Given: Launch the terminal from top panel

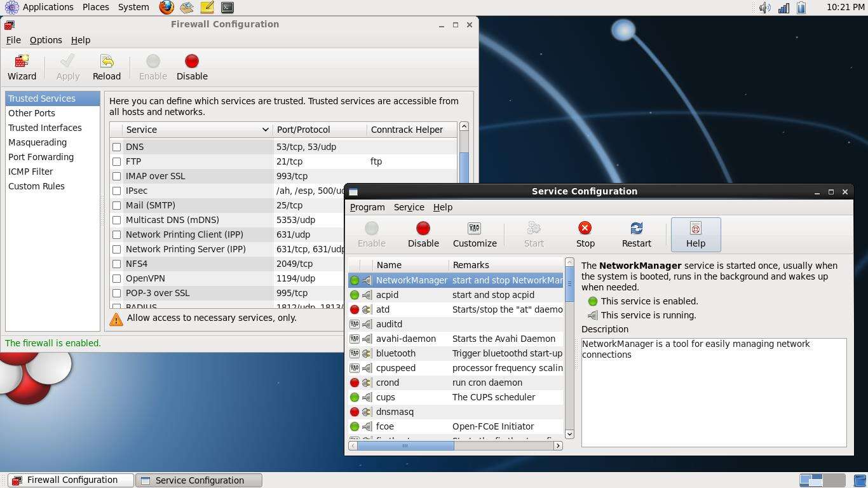Looking at the screenshot, I should [227, 8].
